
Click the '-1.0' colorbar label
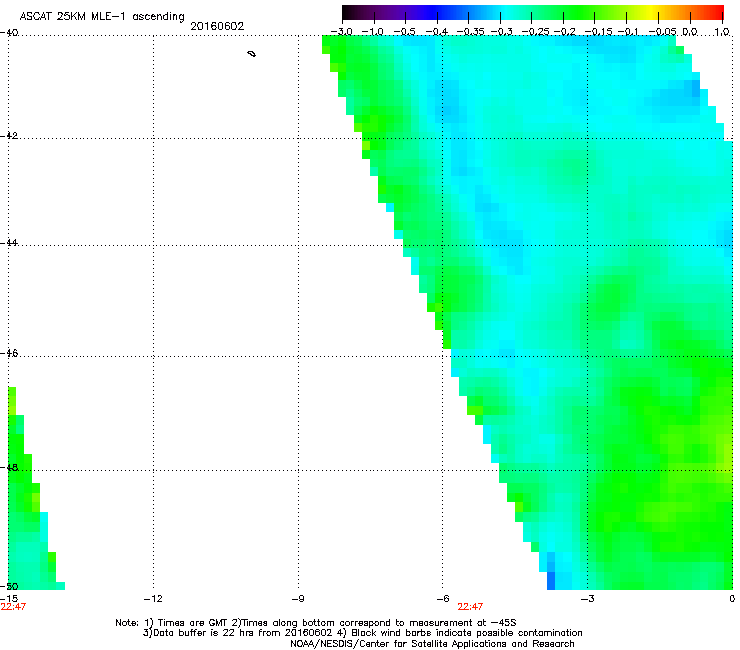click(x=373, y=32)
